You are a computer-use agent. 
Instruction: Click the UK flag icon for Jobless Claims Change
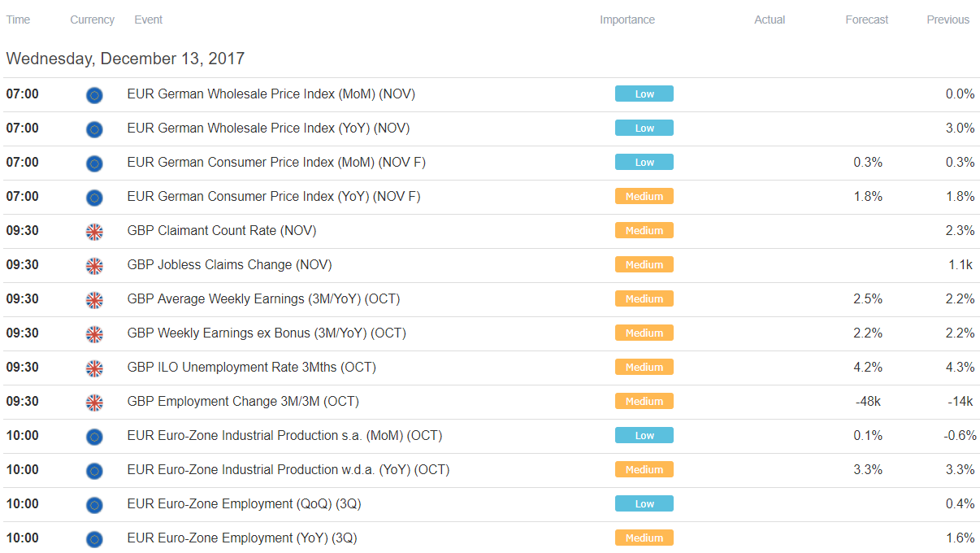pyautogui.click(x=94, y=266)
